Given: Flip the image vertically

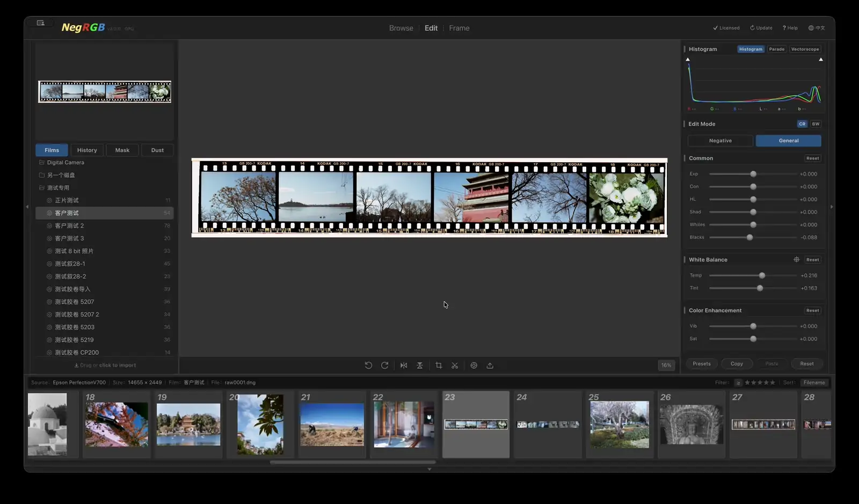Looking at the screenshot, I should [x=420, y=366].
